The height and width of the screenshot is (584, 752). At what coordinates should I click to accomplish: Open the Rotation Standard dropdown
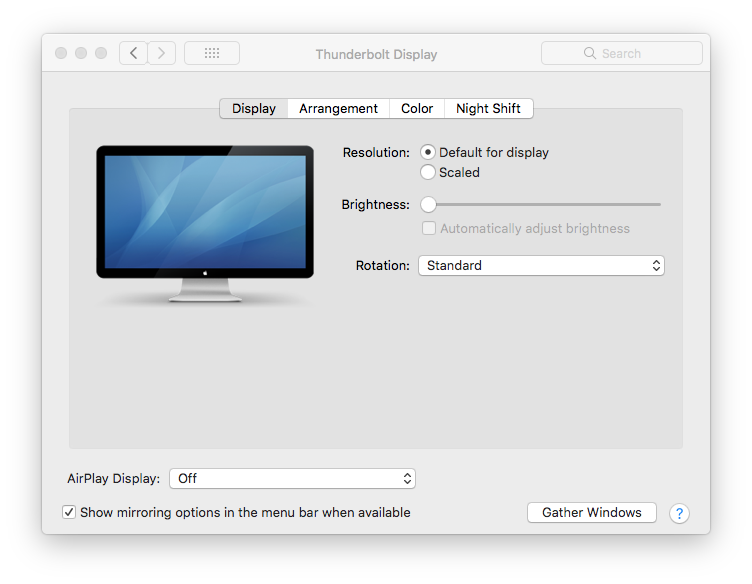point(541,265)
